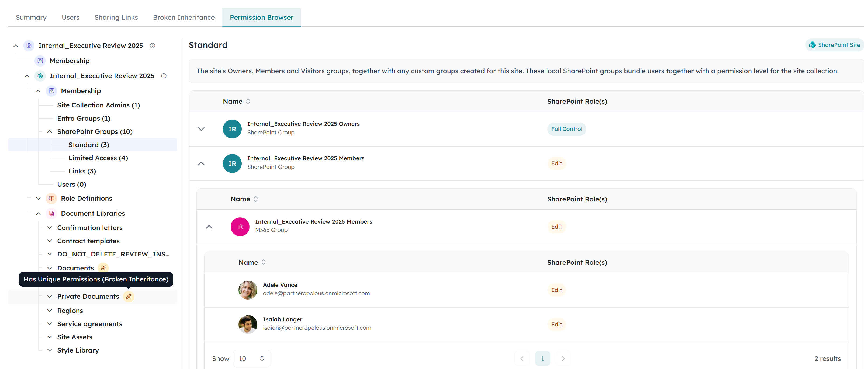Go to the previous results page
The image size is (868, 369).
coord(522,358)
